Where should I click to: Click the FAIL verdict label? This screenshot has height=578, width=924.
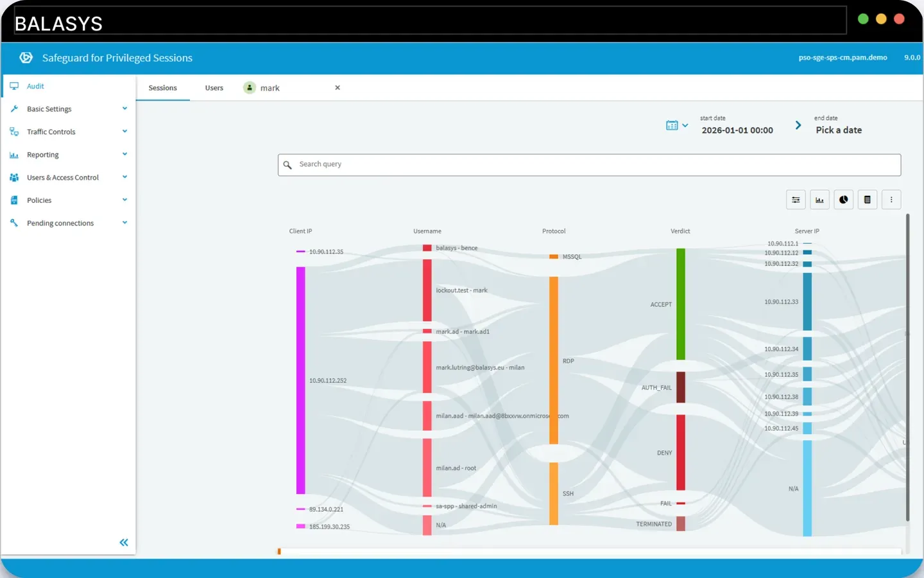coord(666,504)
